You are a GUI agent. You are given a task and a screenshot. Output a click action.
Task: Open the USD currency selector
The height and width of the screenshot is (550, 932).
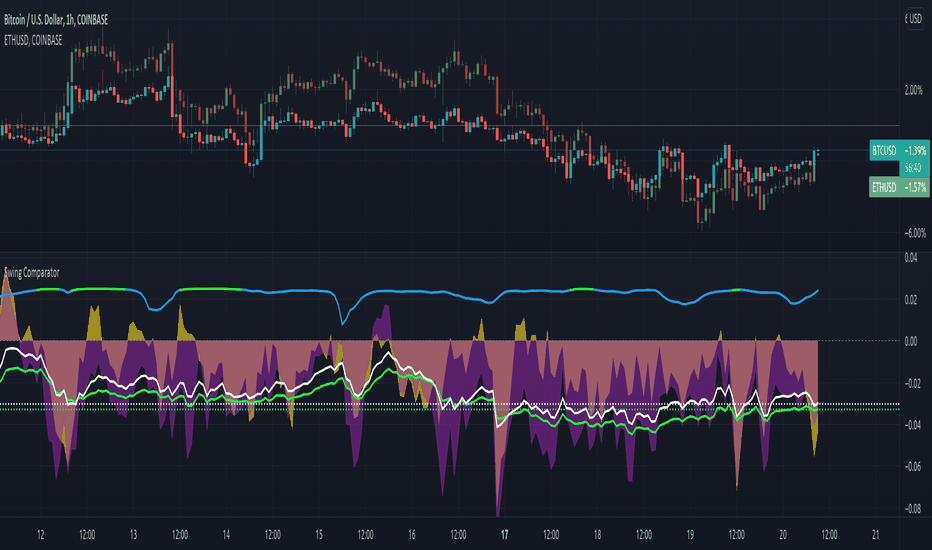click(914, 19)
